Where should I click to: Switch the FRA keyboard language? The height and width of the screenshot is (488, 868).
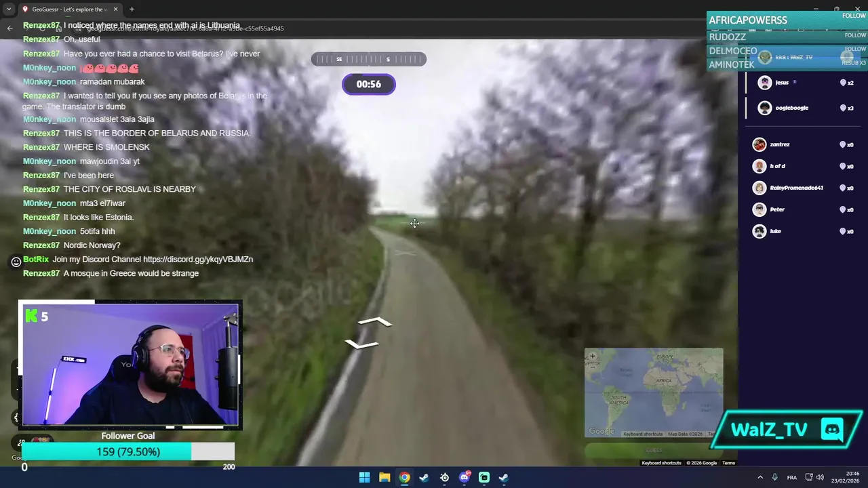pos(792,477)
